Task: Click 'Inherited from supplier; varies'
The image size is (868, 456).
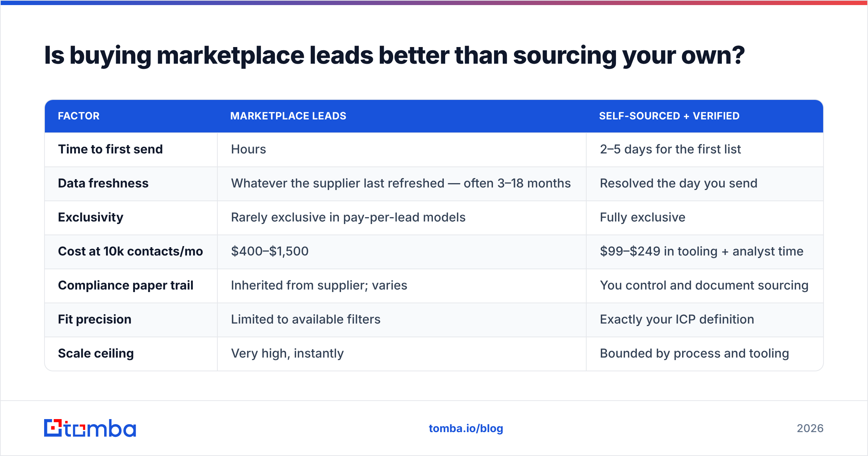Action: (x=319, y=285)
